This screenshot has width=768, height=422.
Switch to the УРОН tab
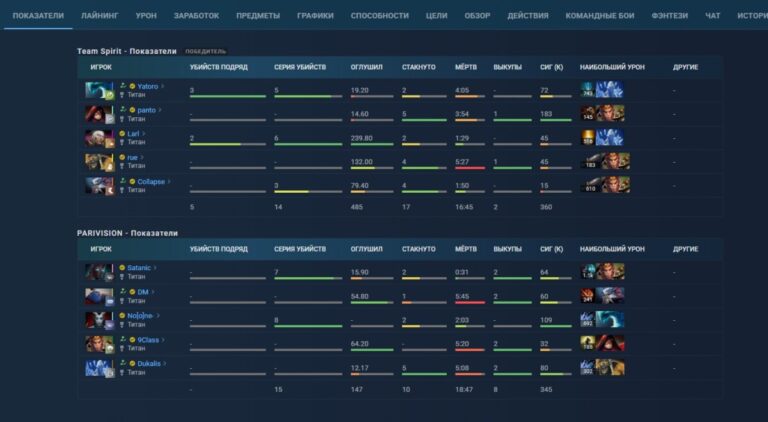(146, 16)
